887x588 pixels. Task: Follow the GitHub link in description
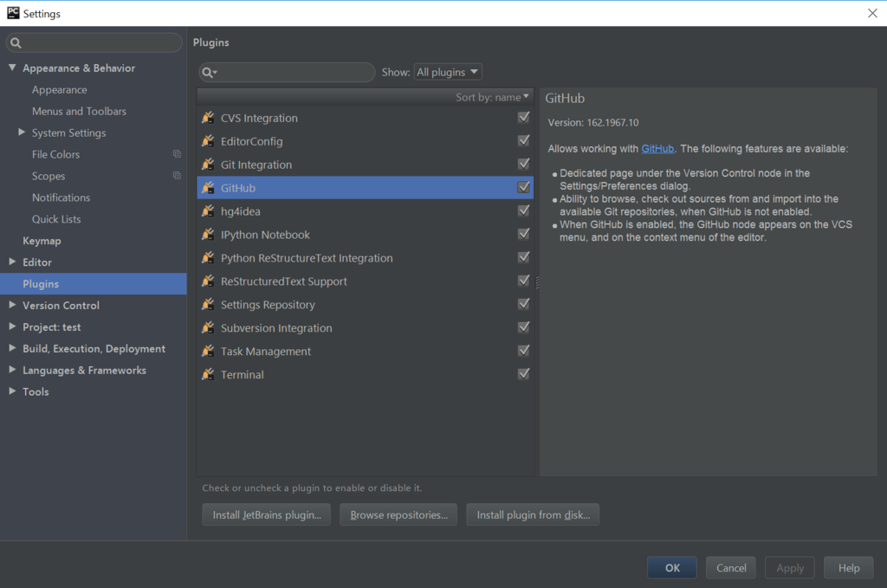[x=657, y=149]
